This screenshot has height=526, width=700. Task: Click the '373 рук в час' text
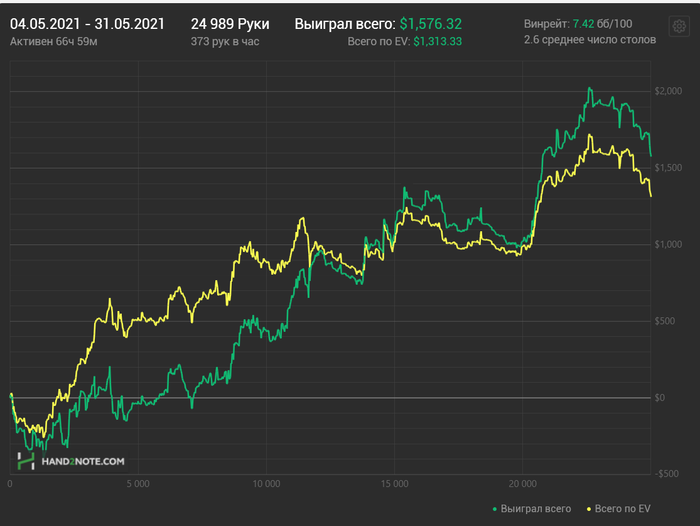click(225, 42)
